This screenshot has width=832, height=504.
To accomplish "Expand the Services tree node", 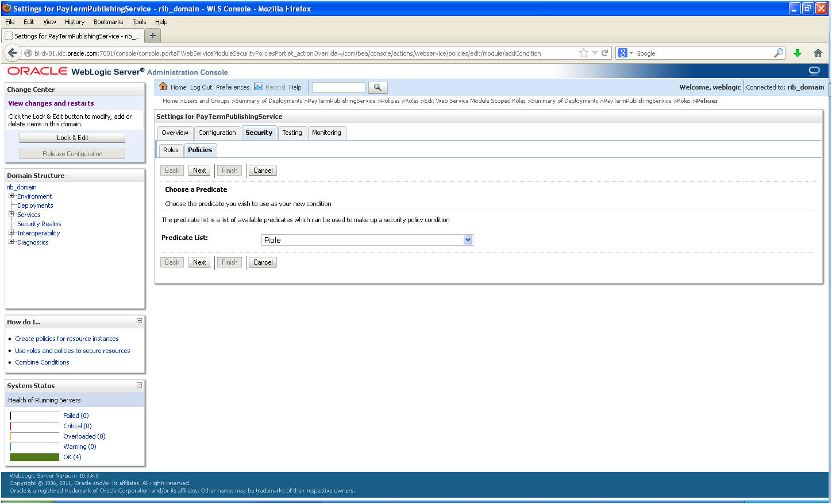I will pyautogui.click(x=11, y=214).
